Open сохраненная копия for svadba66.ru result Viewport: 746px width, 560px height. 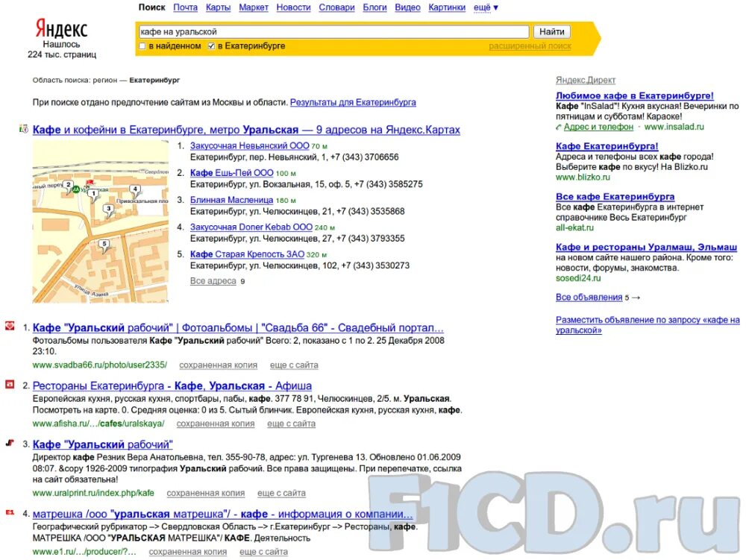pyautogui.click(x=218, y=365)
